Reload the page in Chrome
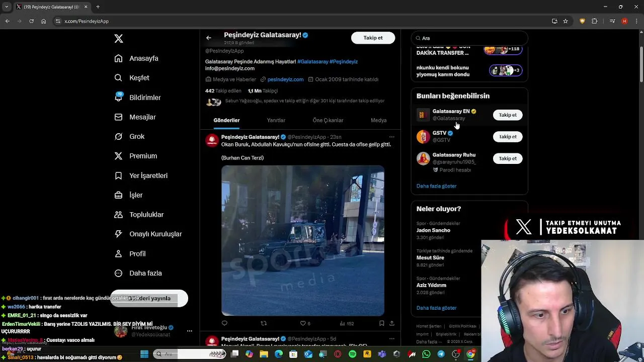 [31, 21]
